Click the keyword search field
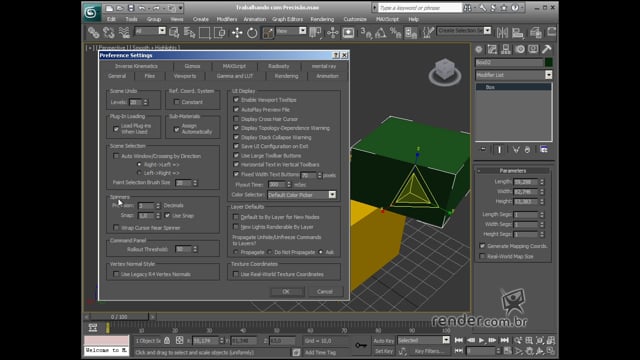Viewport: 640px width, 360px height. (x=420, y=8)
